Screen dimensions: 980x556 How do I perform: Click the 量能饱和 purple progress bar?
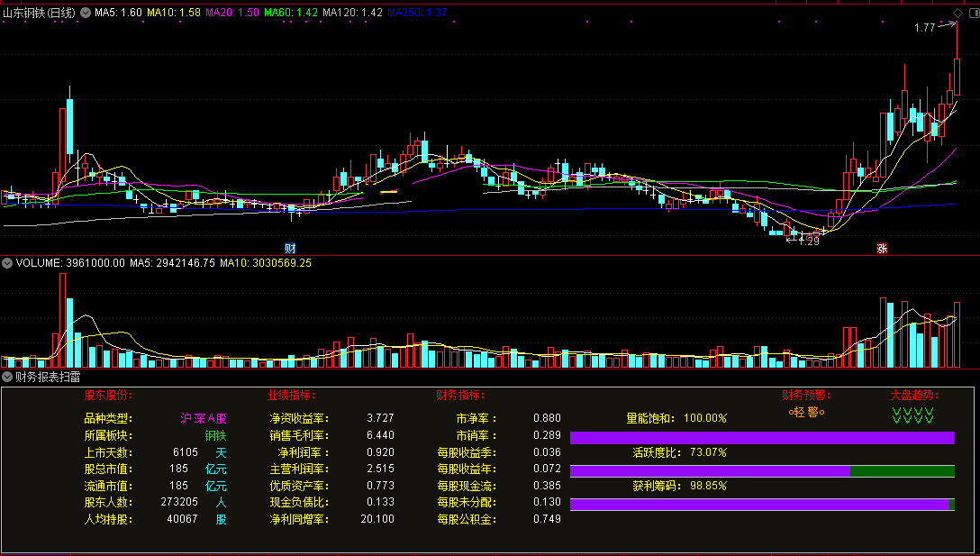click(763, 438)
